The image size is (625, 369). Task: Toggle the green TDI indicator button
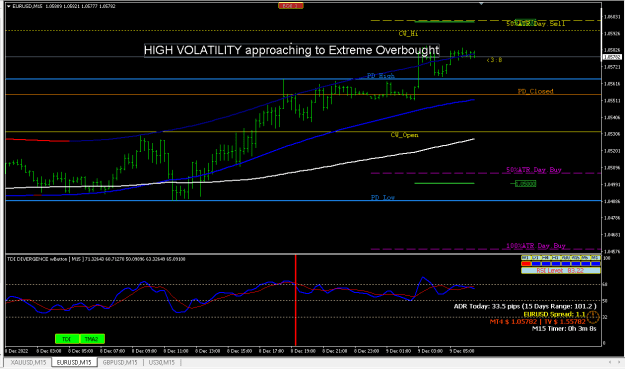point(67,339)
